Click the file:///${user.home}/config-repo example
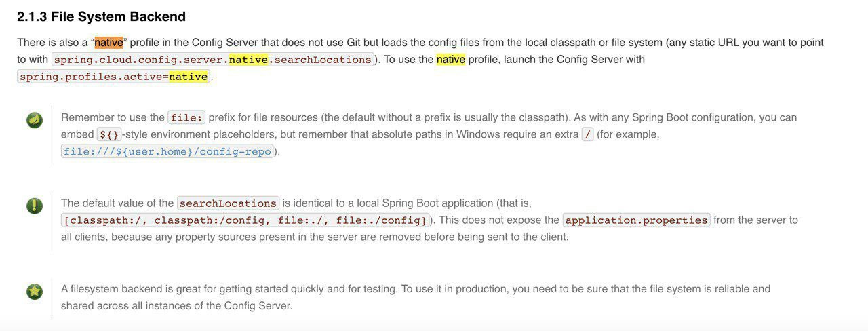This screenshot has width=868, height=331. click(167, 151)
